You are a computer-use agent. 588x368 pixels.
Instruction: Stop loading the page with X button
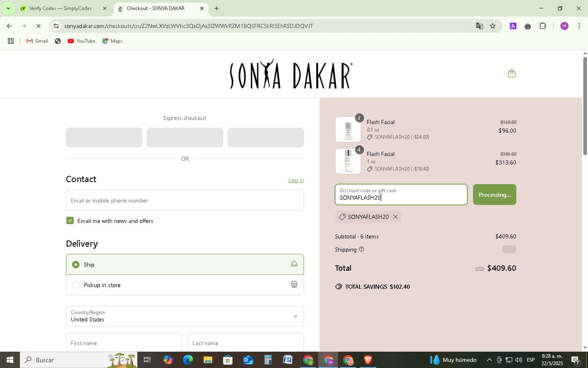pos(38,26)
